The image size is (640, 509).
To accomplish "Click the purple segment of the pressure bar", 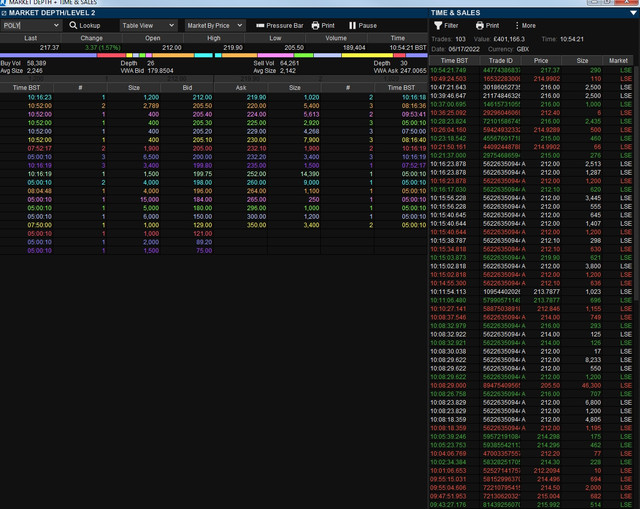I will pos(48,55).
